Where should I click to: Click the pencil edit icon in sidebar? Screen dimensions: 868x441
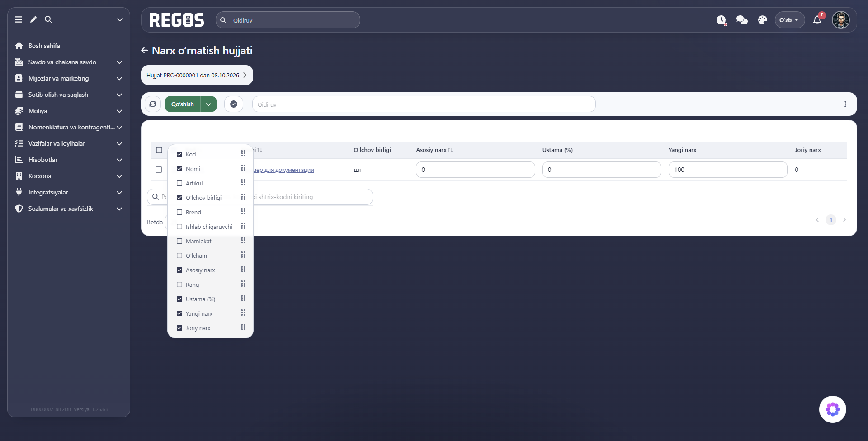pos(33,19)
